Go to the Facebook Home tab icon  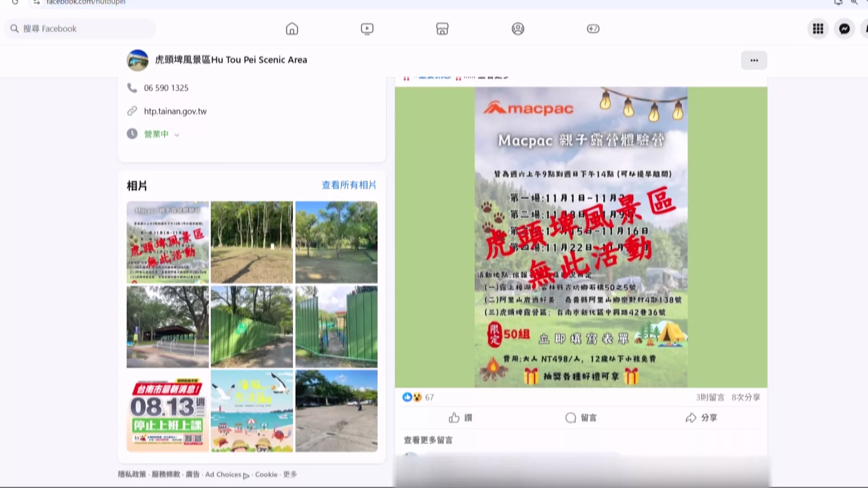click(x=292, y=29)
